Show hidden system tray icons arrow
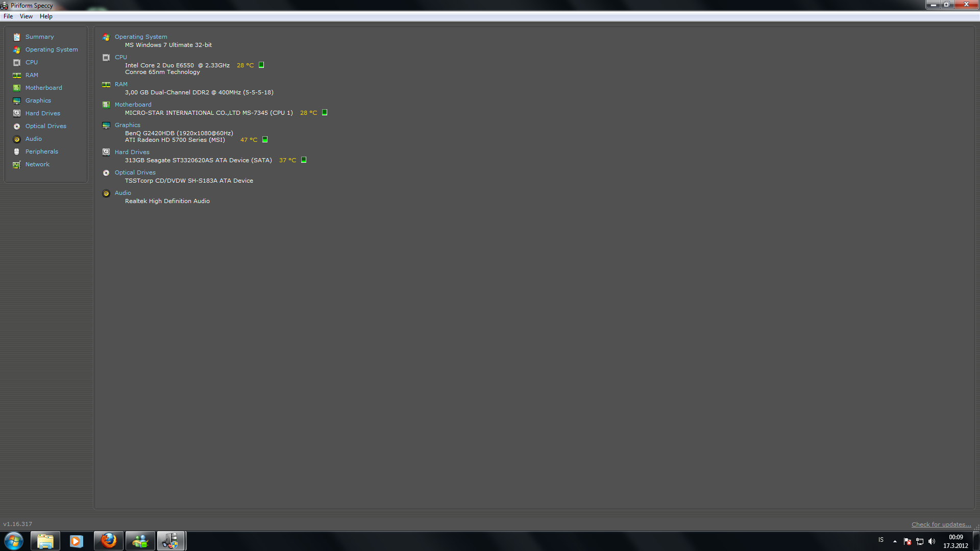Screen dimensions: 980x551 [x=895, y=541]
